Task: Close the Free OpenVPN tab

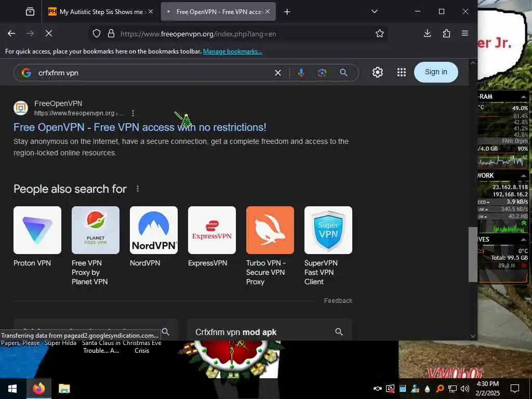Action: point(268,11)
